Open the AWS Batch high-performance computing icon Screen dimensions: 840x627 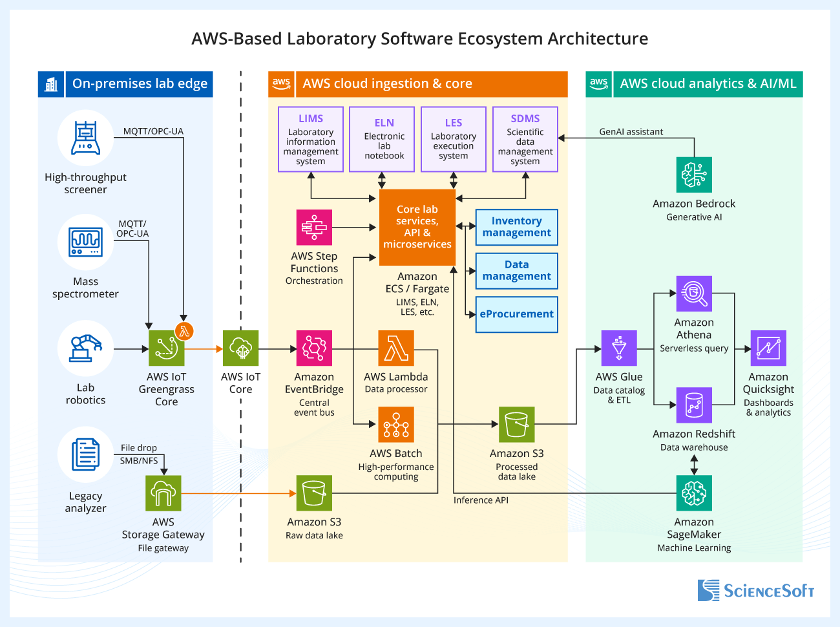point(396,425)
